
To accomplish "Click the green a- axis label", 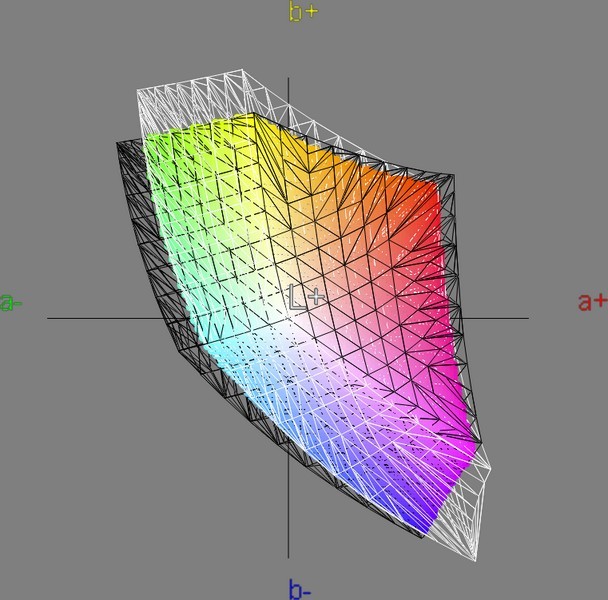I will click(10, 303).
